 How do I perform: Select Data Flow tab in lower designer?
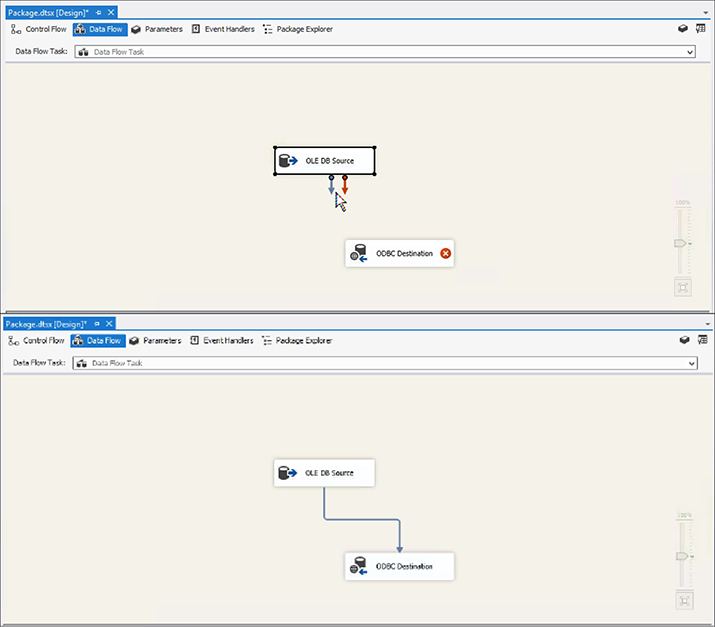[x=98, y=341]
